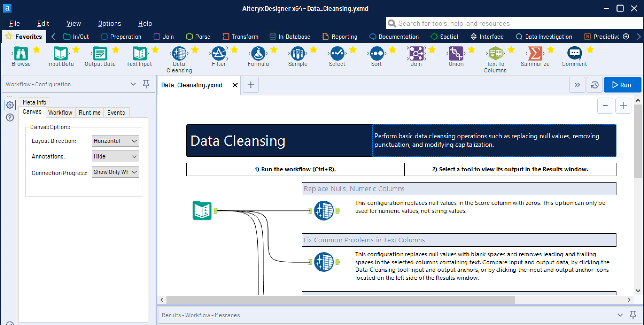Select the Text Input tool icon
The height and width of the screenshot is (325, 644).
click(x=139, y=53)
